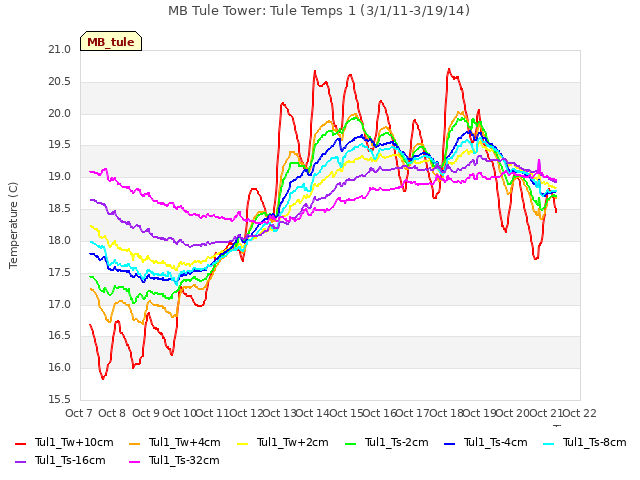This screenshot has width=640, height=480.
Task: Click the 20.0 y-axis tick label
Action: pos(60,113)
